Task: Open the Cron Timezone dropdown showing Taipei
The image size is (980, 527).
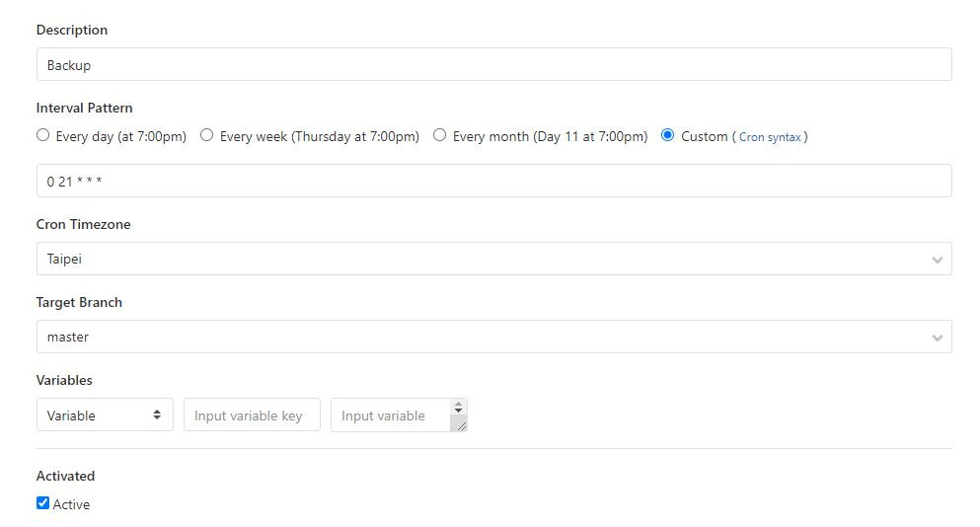Action: pos(493,259)
